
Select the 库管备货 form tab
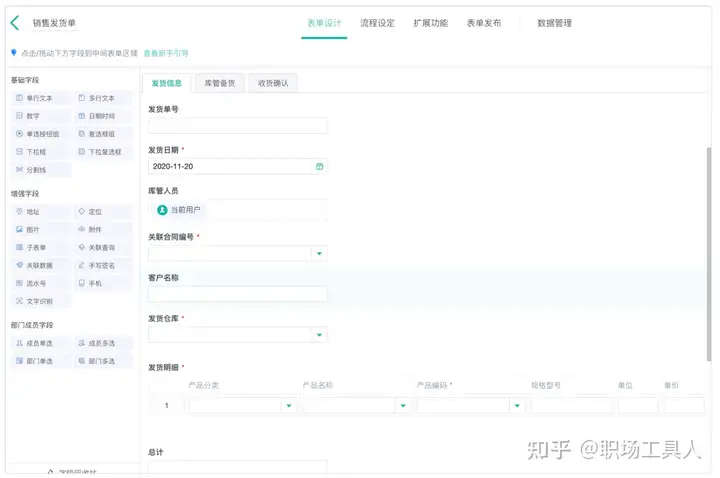point(219,83)
